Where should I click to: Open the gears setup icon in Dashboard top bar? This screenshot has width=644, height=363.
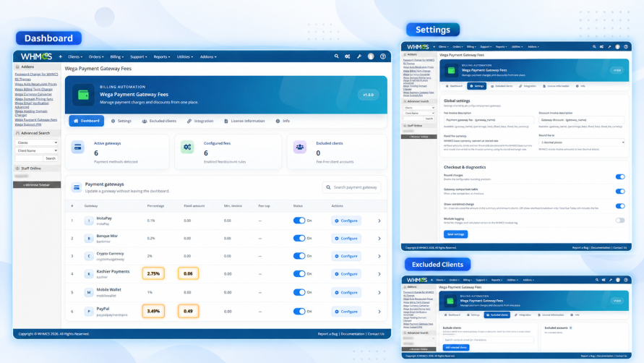click(348, 56)
